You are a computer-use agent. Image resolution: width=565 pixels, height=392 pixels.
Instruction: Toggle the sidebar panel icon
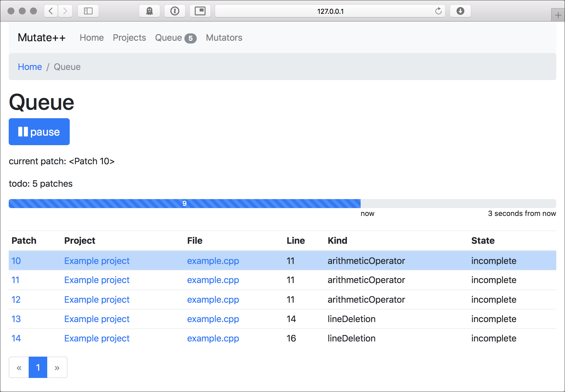pos(88,11)
